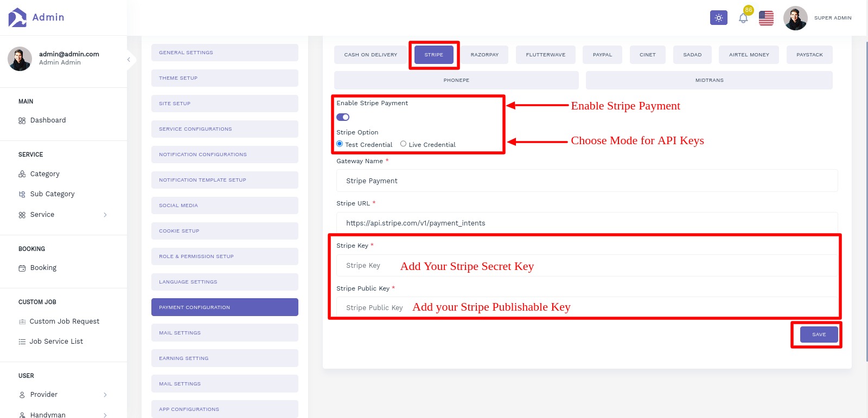Open Site Setup section
868x418 pixels.
[225, 104]
